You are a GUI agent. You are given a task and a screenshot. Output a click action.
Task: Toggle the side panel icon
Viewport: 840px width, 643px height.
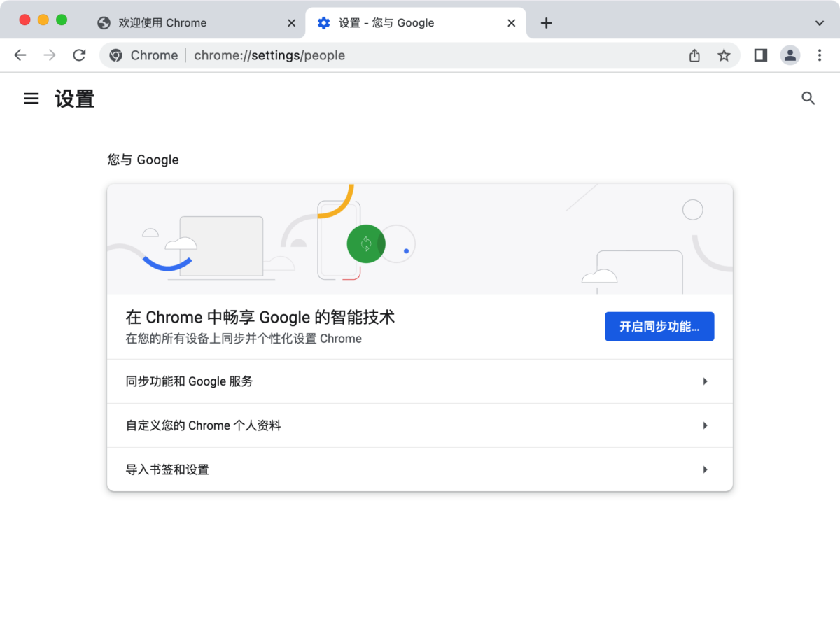761,55
